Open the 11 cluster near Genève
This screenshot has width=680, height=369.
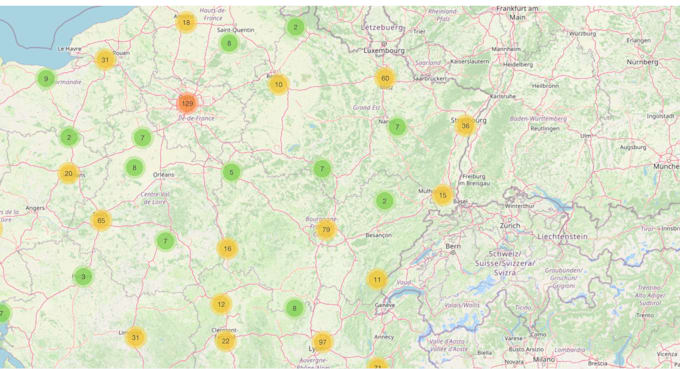coord(377,280)
